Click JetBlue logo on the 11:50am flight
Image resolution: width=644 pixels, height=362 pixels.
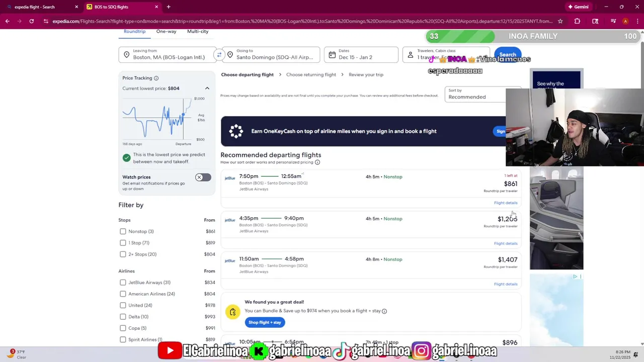coord(230,261)
